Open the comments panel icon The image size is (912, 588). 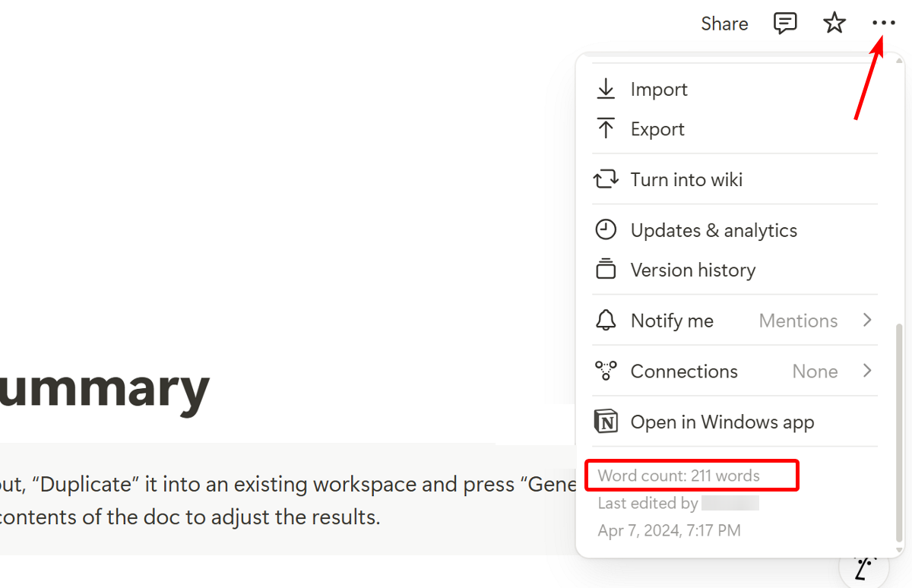[x=785, y=23]
